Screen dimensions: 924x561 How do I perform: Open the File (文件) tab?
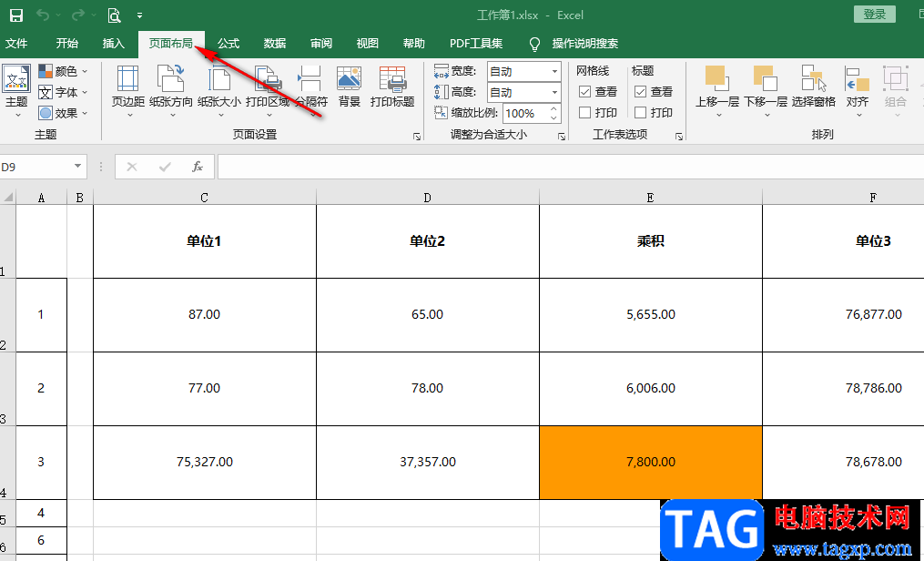(16, 43)
